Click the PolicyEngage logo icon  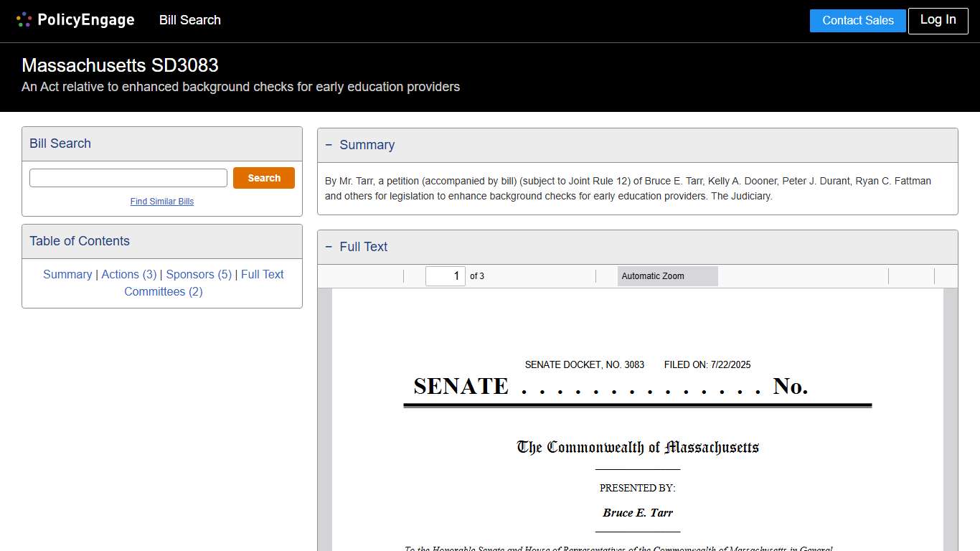click(23, 19)
